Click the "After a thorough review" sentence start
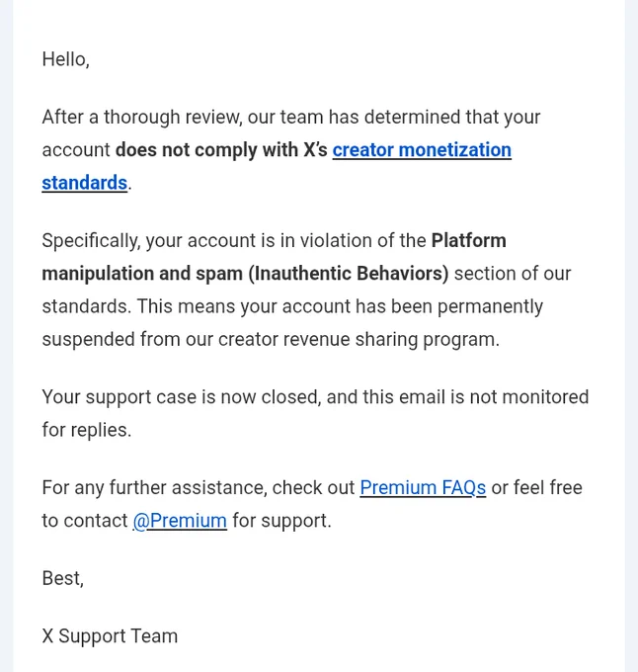 click(x=142, y=117)
